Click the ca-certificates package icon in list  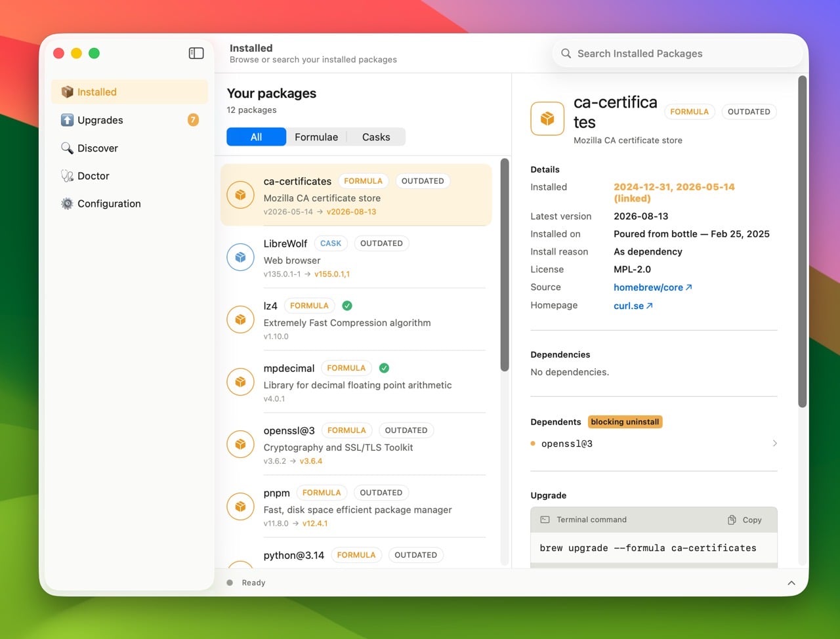click(x=240, y=195)
